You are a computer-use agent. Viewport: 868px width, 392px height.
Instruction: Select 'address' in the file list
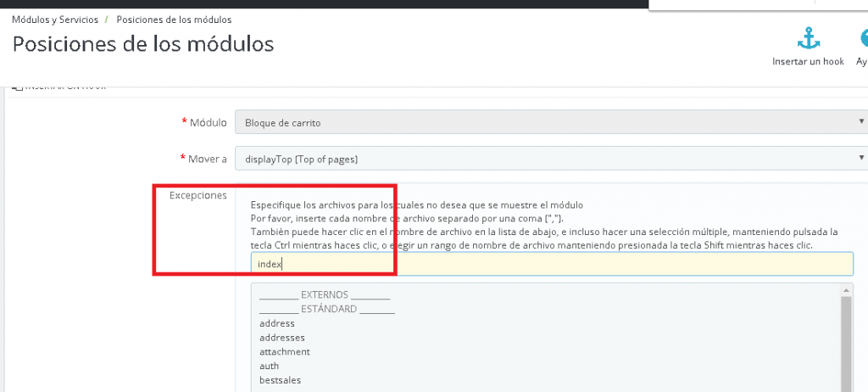coord(277,323)
